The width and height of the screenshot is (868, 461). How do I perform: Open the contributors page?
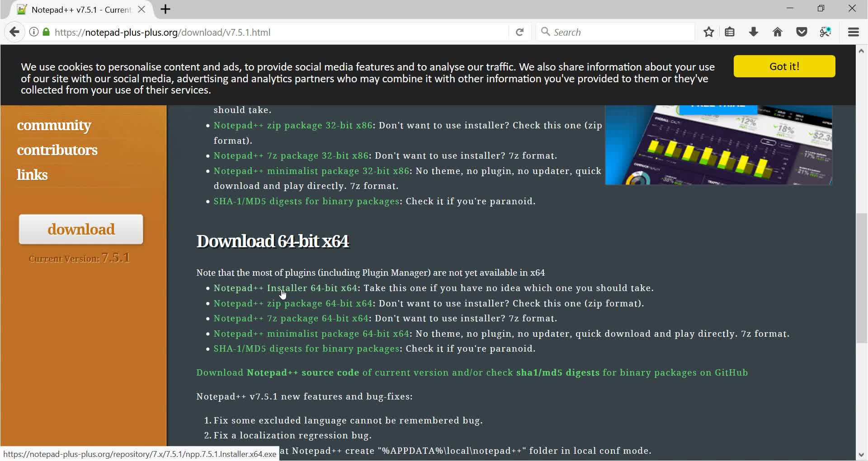point(57,150)
